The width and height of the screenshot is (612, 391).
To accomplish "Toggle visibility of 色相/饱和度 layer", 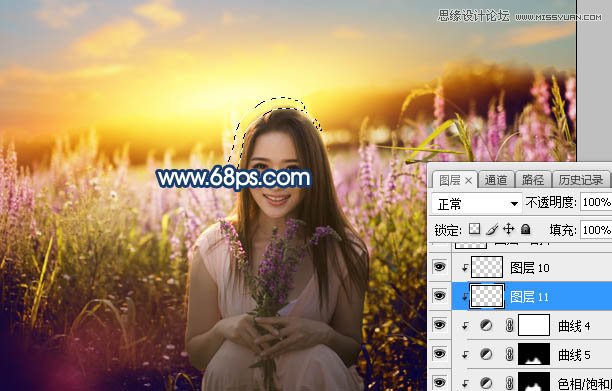I will (x=439, y=382).
